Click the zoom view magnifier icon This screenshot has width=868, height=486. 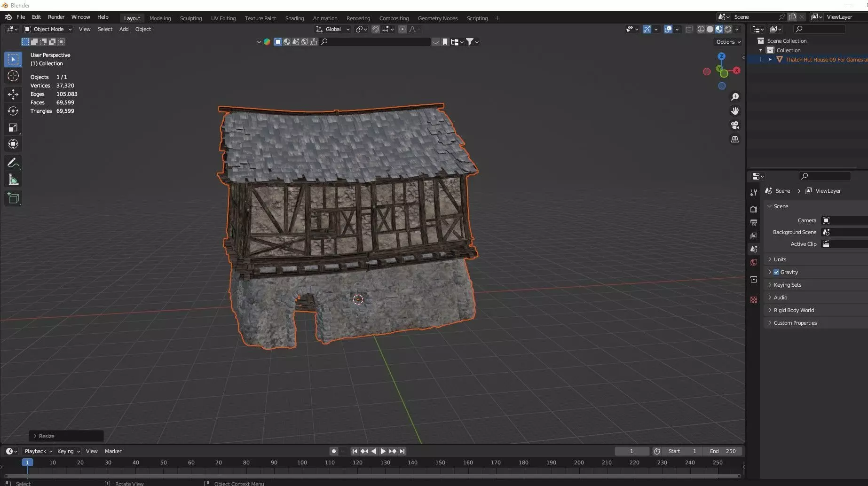pyautogui.click(x=735, y=97)
